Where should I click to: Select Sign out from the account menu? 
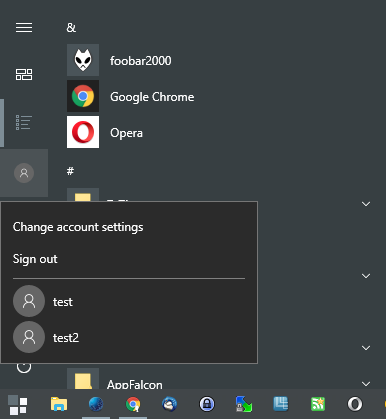point(35,259)
